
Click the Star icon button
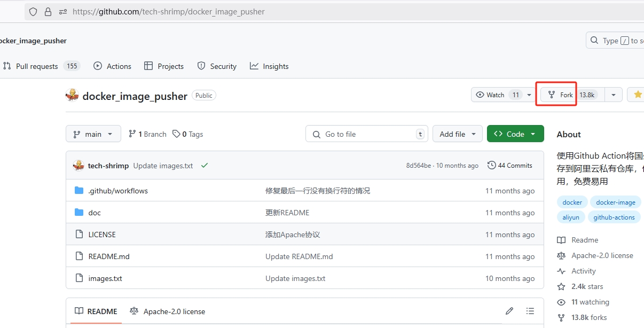(637, 95)
